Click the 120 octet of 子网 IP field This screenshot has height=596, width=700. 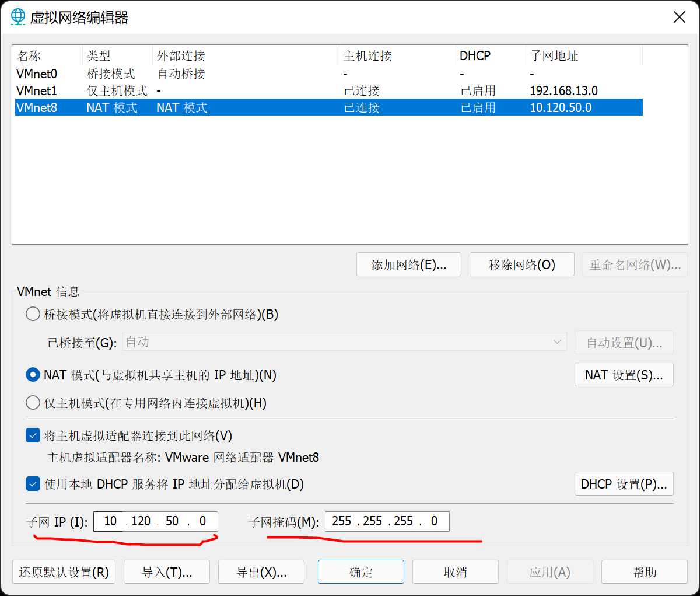(141, 521)
